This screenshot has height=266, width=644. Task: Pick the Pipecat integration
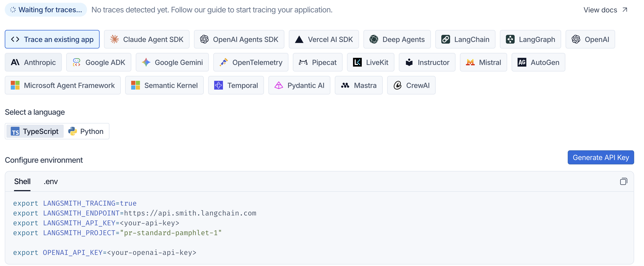coord(317,62)
